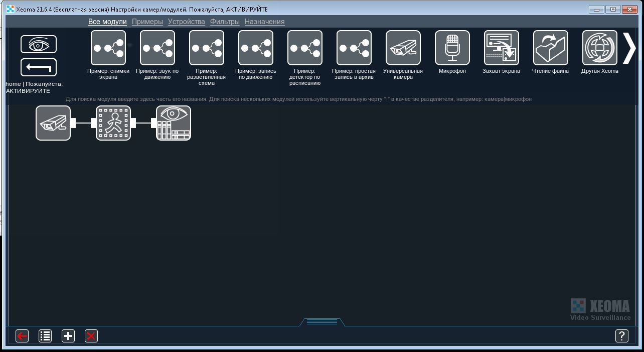Add Универсальная камера module from palette
The image size is (644, 352).
coord(403,48)
